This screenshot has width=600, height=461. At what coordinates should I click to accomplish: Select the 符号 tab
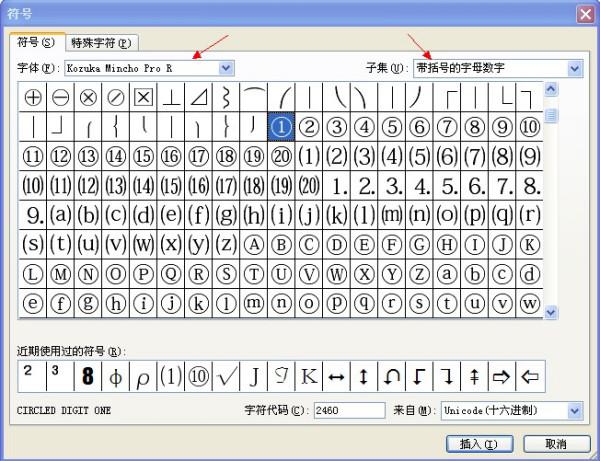pyautogui.click(x=36, y=42)
